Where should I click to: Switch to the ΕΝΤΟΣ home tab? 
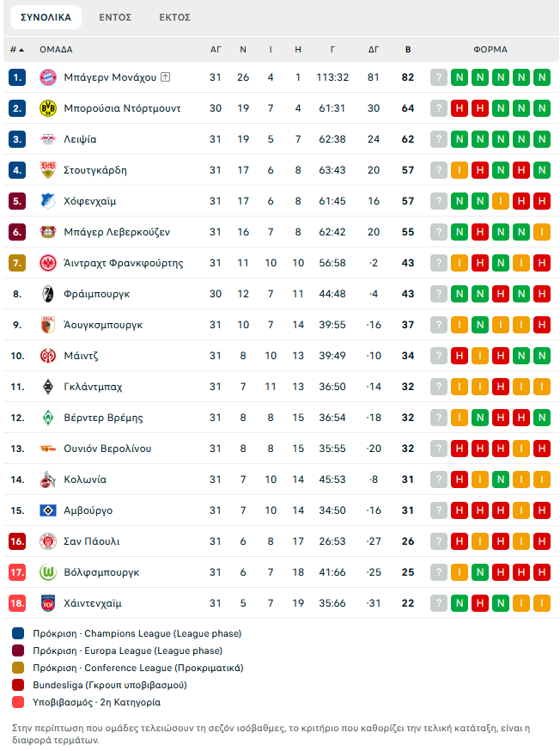tap(115, 17)
